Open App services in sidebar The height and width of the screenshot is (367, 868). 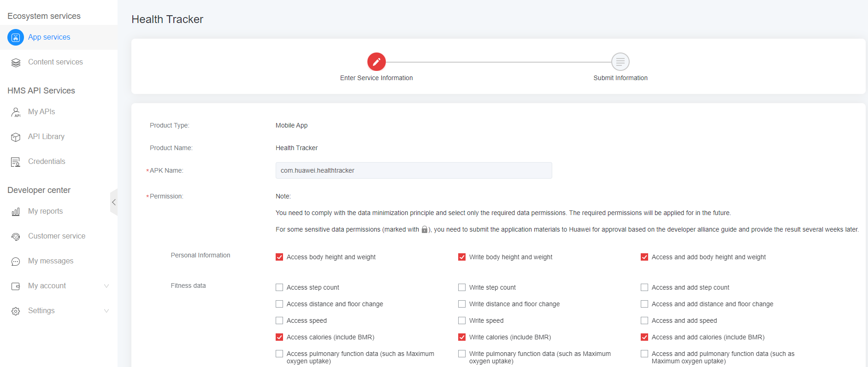click(x=59, y=37)
